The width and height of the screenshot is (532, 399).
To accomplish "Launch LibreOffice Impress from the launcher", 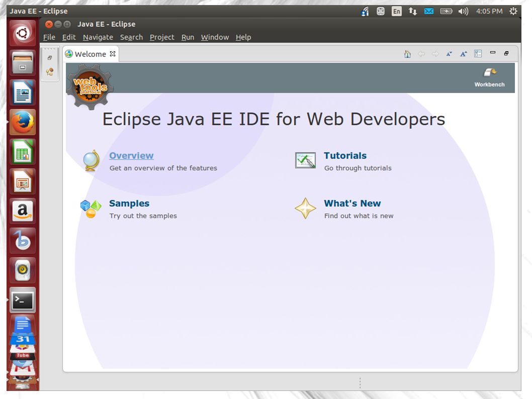I will coord(23,181).
